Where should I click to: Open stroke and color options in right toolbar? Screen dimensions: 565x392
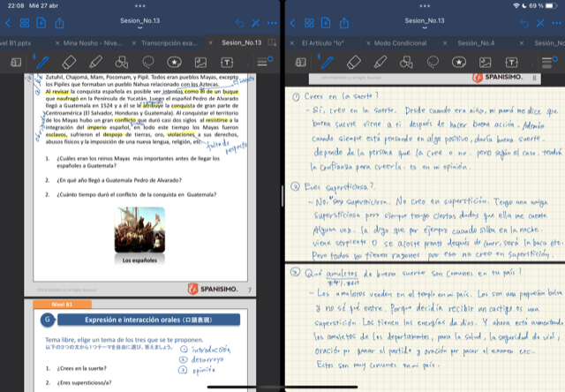[546, 62]
